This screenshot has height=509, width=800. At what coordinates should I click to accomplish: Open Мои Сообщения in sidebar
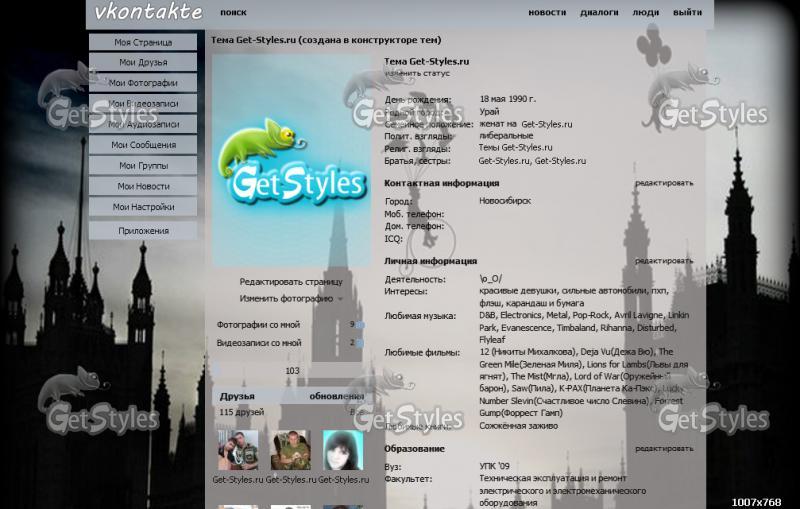[143, 145]
